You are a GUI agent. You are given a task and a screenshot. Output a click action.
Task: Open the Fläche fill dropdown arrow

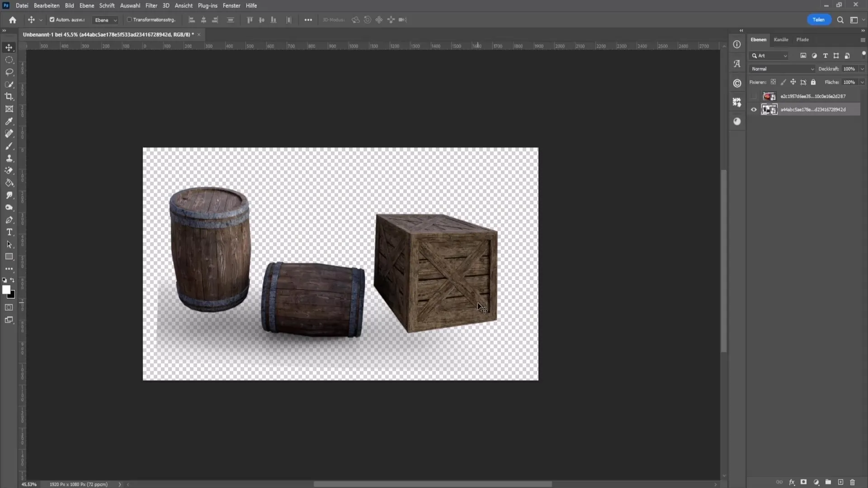click(x=862, y=82)
